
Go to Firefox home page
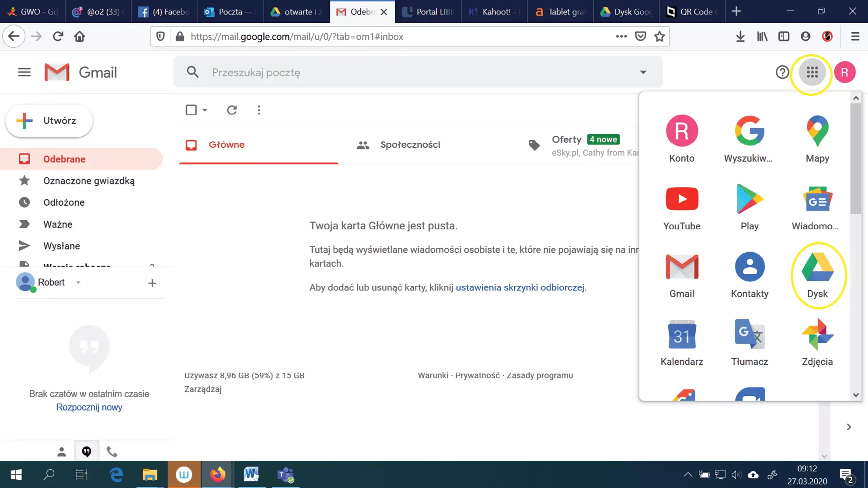tap(80, 37)
